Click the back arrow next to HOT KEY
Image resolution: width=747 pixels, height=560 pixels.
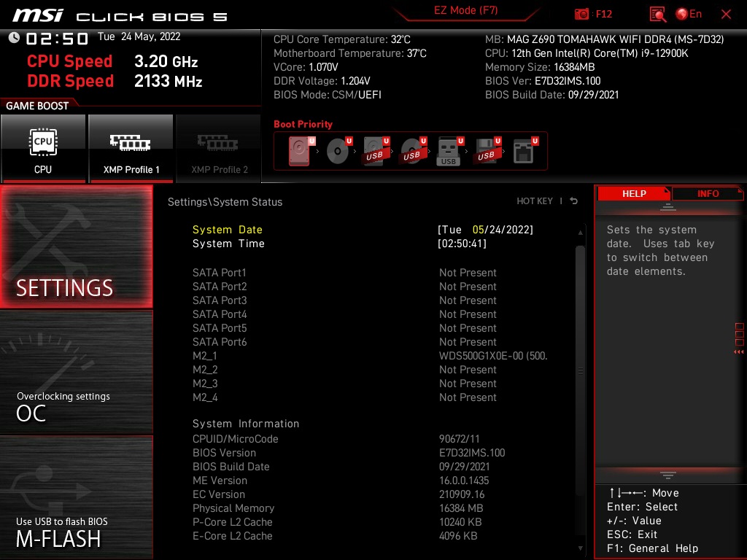tap(573, 201)
